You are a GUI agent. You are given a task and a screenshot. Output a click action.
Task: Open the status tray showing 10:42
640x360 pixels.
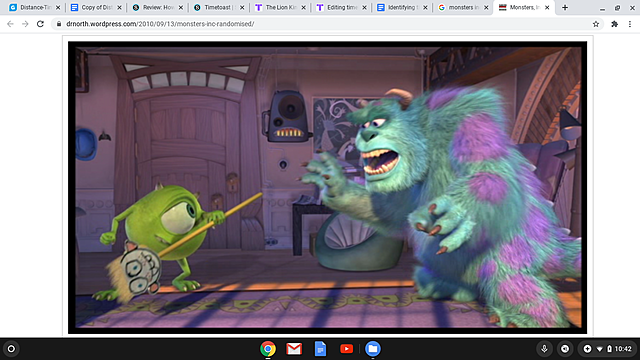pos(607,349)
